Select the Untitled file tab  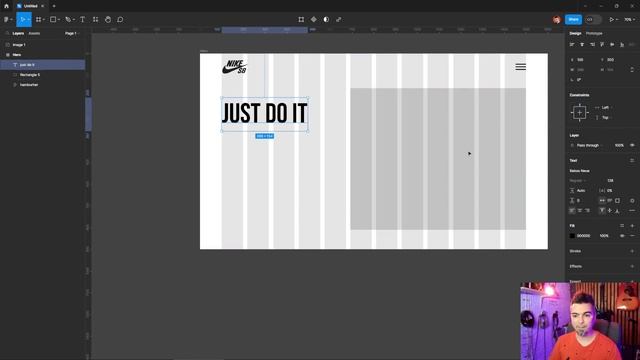point(31,6)
